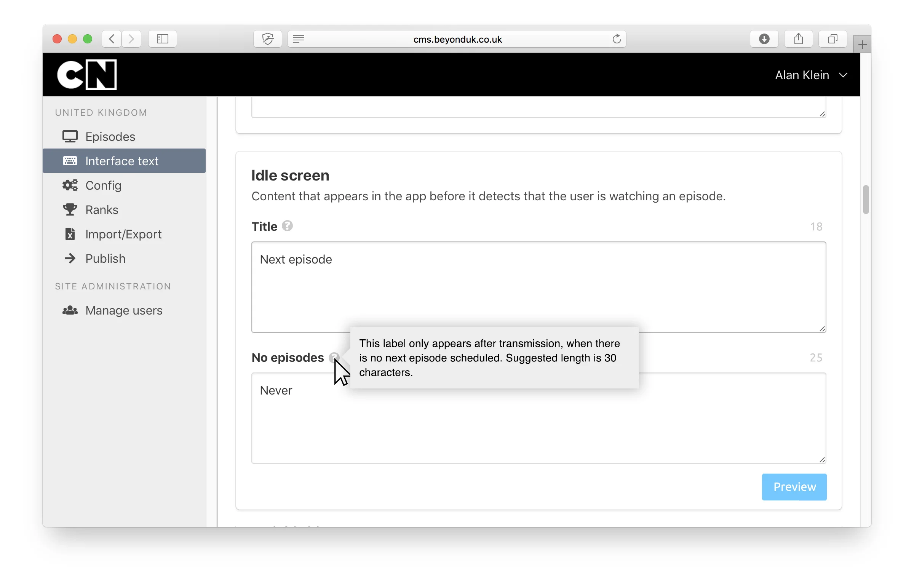Select the Interface text menu item

point(121,161)
